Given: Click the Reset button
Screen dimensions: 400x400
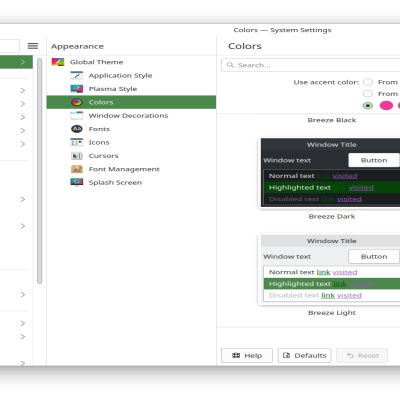Looking at the screenshot, I should coord(362,355).
